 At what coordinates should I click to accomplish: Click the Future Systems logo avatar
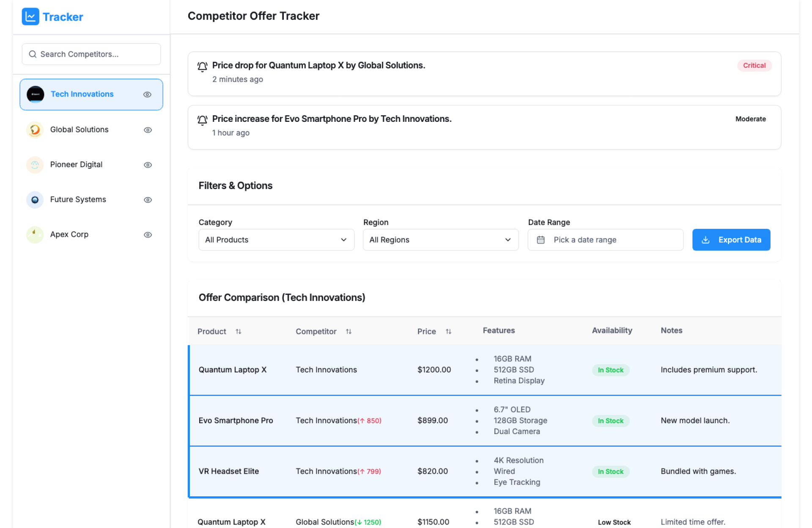pos(35,200)
